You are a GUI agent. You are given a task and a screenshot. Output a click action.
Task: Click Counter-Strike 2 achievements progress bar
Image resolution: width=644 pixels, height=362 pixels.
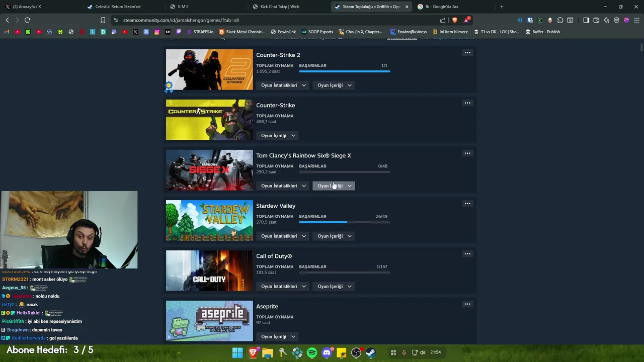click(345, 71)
